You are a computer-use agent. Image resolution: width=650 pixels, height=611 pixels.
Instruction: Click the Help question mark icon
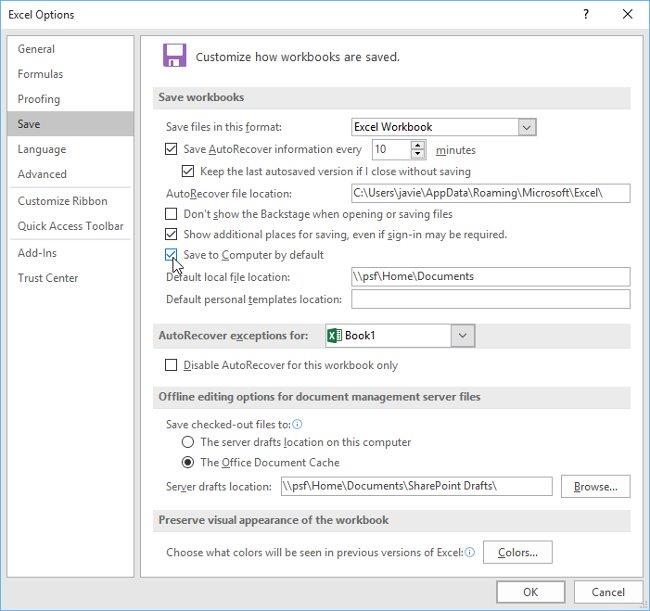coord(585,14)
